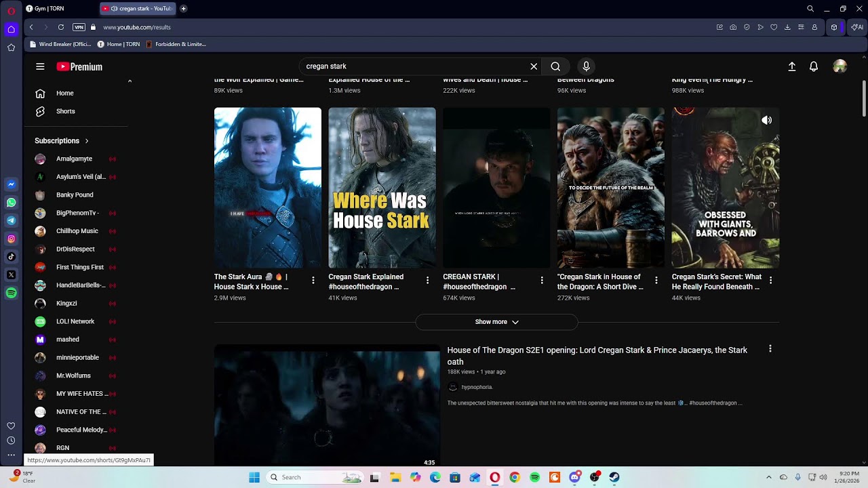Open the S2E1 opening video thumbnail
Screen dimensions: 868x488
coord(327,405)
